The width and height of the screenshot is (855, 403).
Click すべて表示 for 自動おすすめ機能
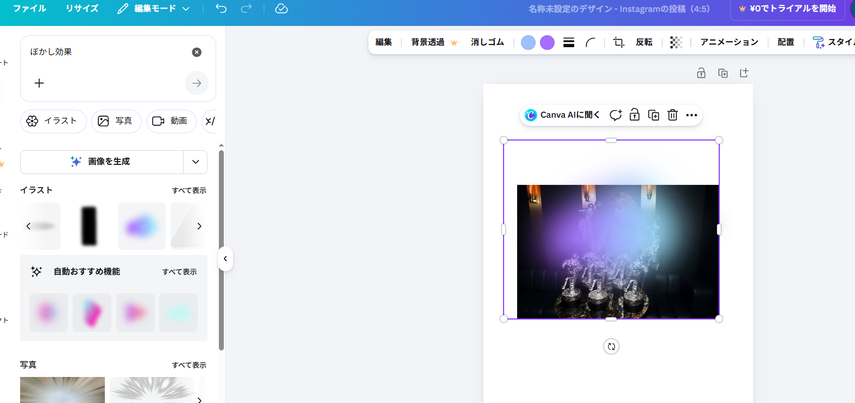(x=179, y=272)
